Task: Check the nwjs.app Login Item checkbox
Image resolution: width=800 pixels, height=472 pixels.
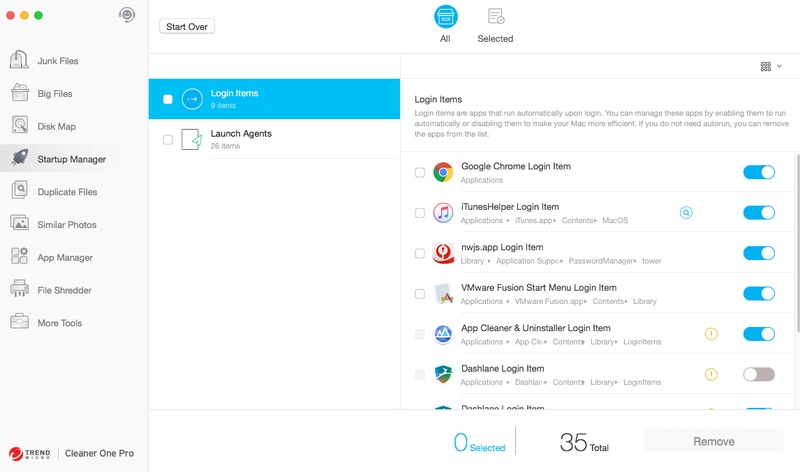Action: 420,253
